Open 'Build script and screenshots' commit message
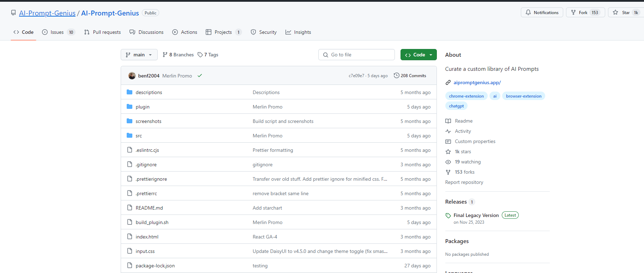This screenshot has height=273, width=644. [283, 121]
